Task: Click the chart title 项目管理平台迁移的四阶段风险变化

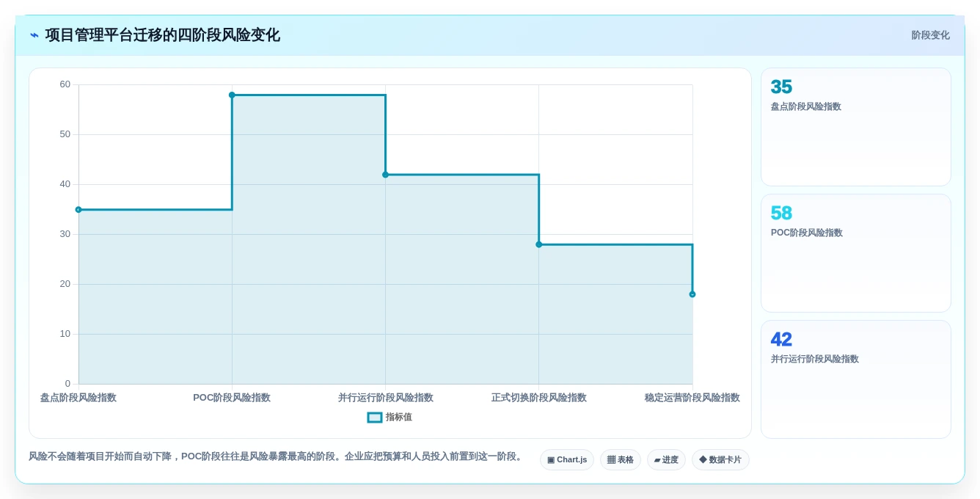Action: point(162,35)
